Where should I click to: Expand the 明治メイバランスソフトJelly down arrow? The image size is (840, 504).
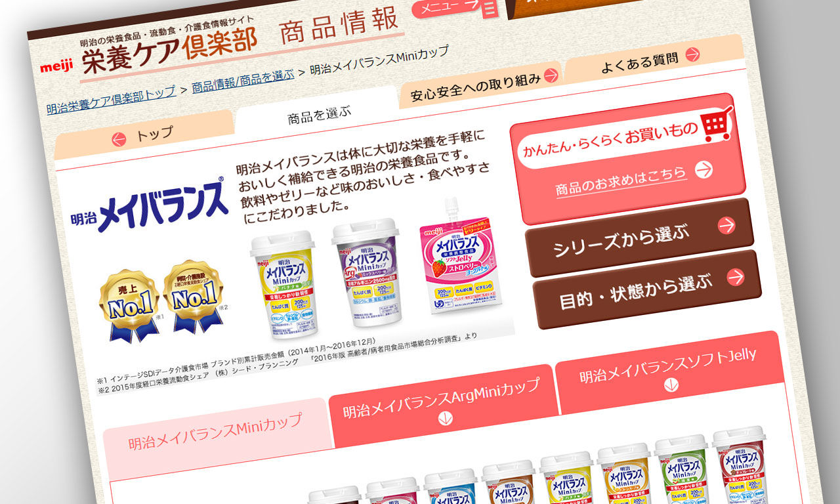[x=671, y=385]
